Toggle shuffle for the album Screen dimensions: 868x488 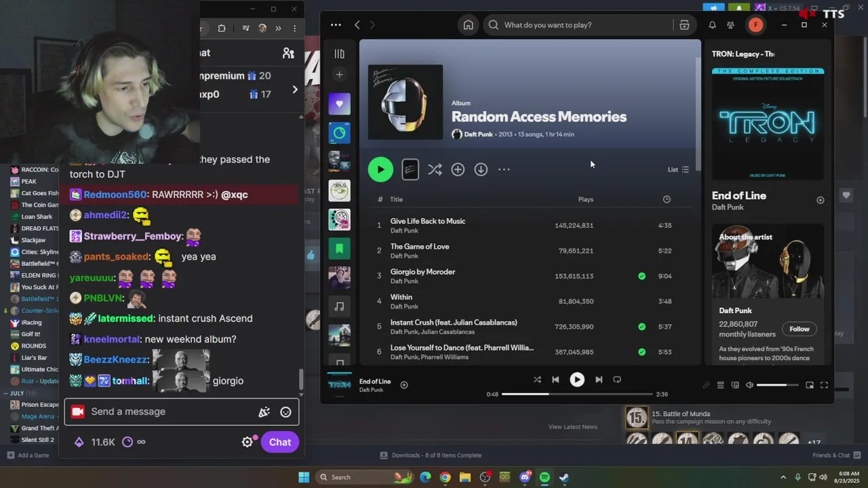point(435,169)
